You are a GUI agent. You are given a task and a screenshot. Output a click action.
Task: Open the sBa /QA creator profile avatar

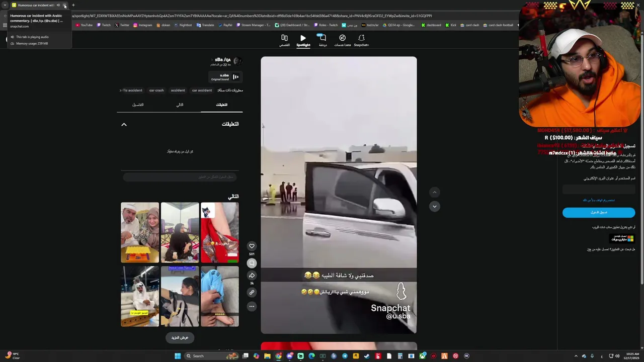click(237, 61)
